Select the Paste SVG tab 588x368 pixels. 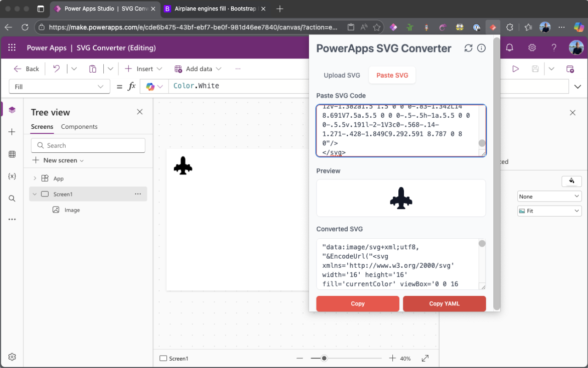coord(392,75)
